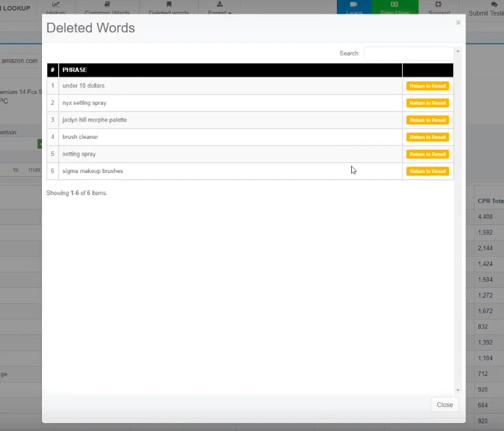
Task: Click the up chevron above the dialog scrollbar
Action: pos(457,51)
